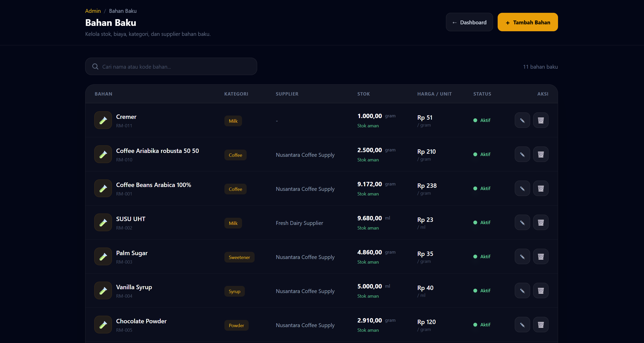Focus the Cari nama atau kode bahan field

(x=171, y=66)
